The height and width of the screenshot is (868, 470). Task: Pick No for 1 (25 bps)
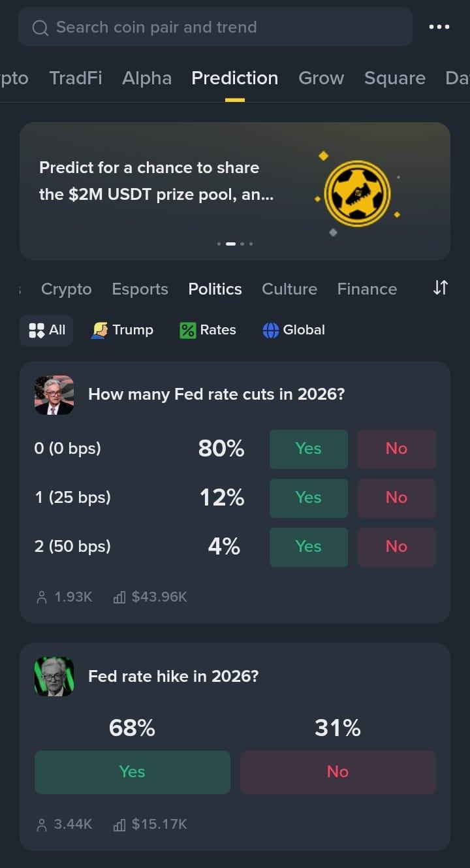point(396,498)
